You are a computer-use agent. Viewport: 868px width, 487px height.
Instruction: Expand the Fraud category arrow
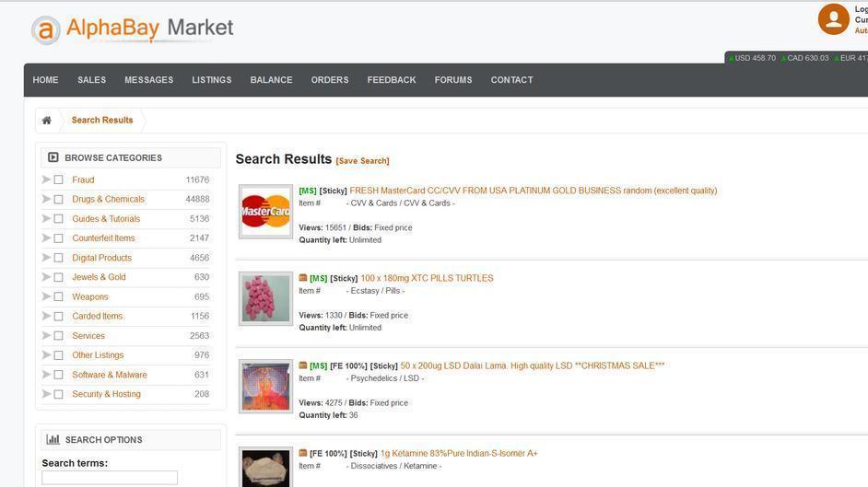[46, 180]
